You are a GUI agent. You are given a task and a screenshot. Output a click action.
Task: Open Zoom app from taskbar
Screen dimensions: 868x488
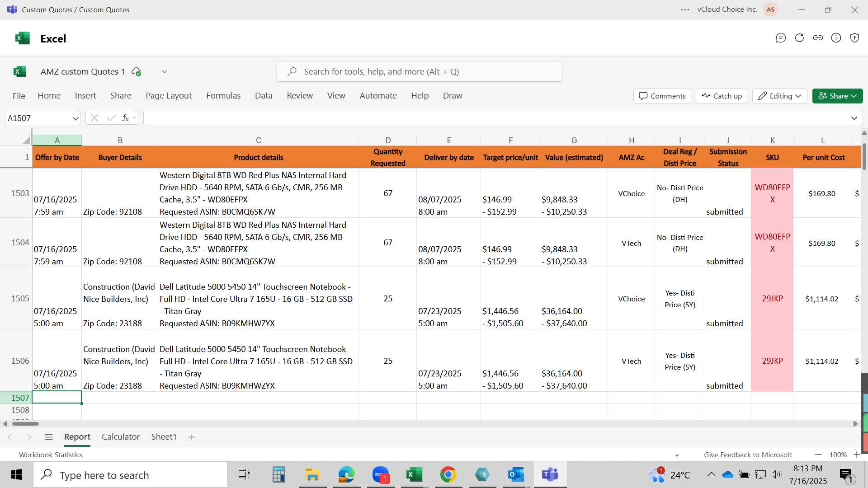[381, 474]
